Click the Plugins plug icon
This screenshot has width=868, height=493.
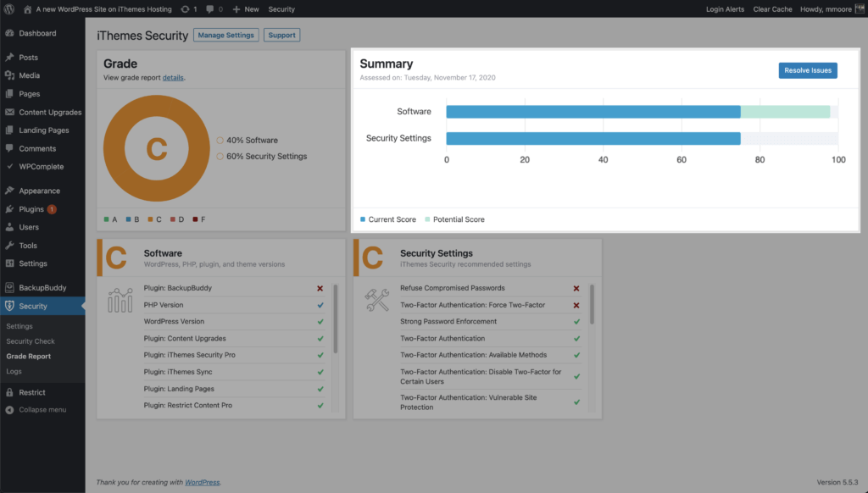point(9,209)
